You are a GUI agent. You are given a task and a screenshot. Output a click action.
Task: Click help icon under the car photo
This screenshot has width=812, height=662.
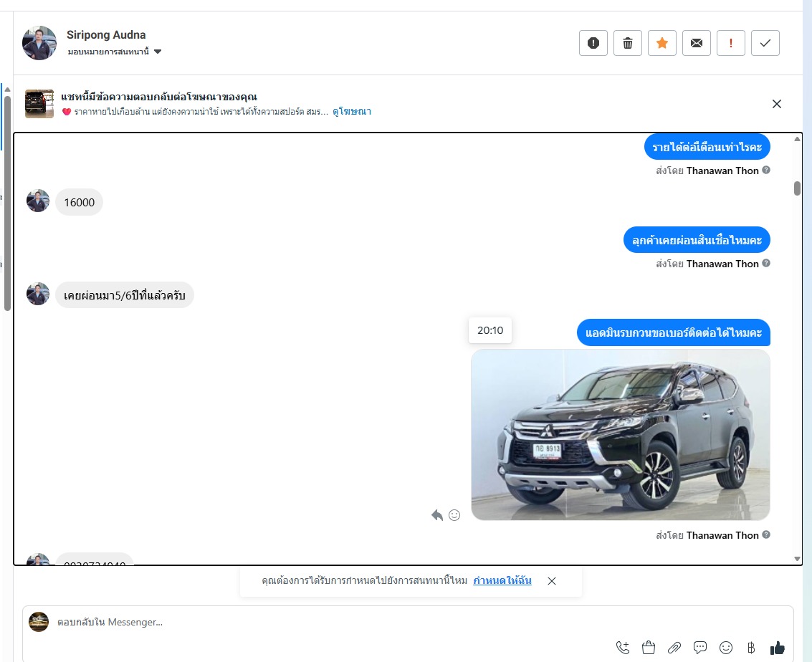tap(766, 534)
